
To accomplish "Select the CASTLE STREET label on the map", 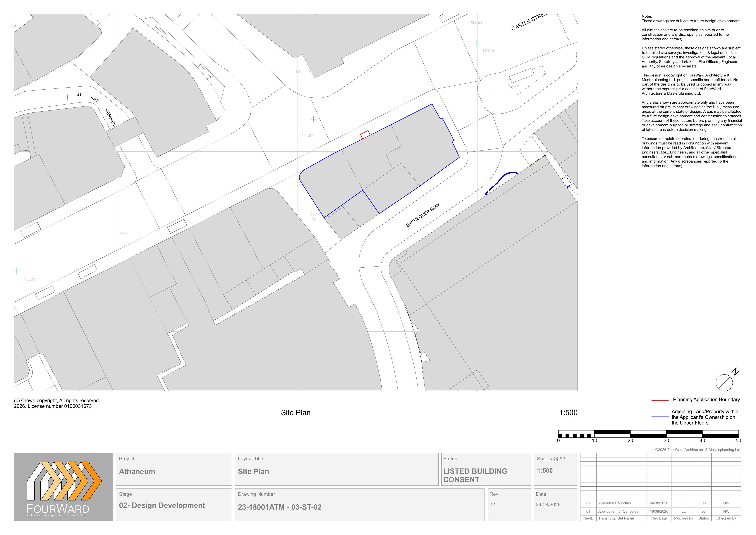I will tap(529, 22).
